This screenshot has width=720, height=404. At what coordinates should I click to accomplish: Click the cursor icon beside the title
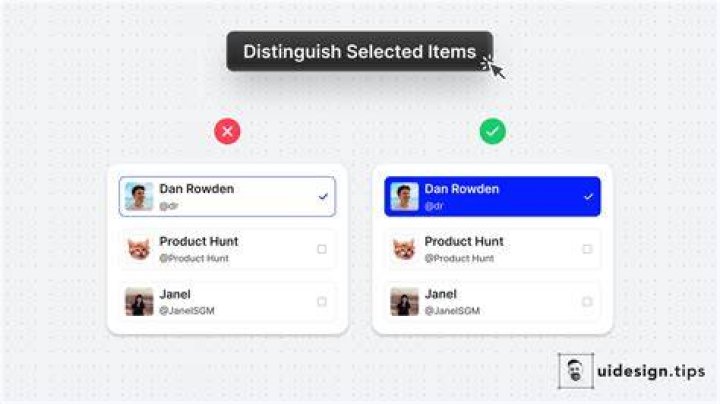tap(494, 67)
